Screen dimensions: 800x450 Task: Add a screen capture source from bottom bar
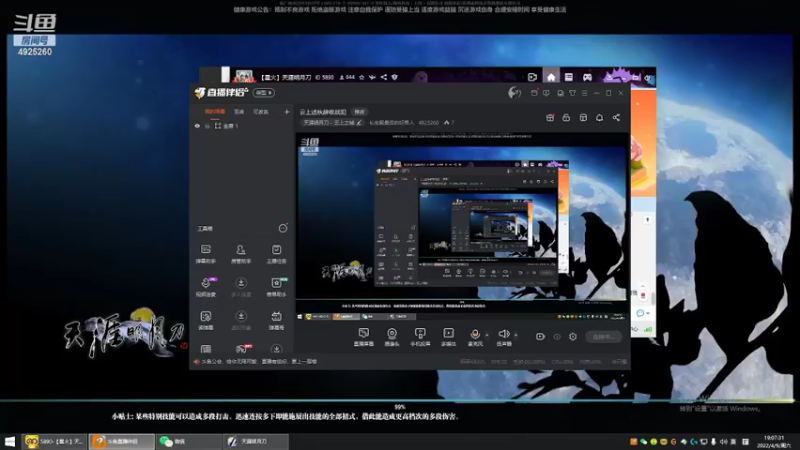(364, 337)
